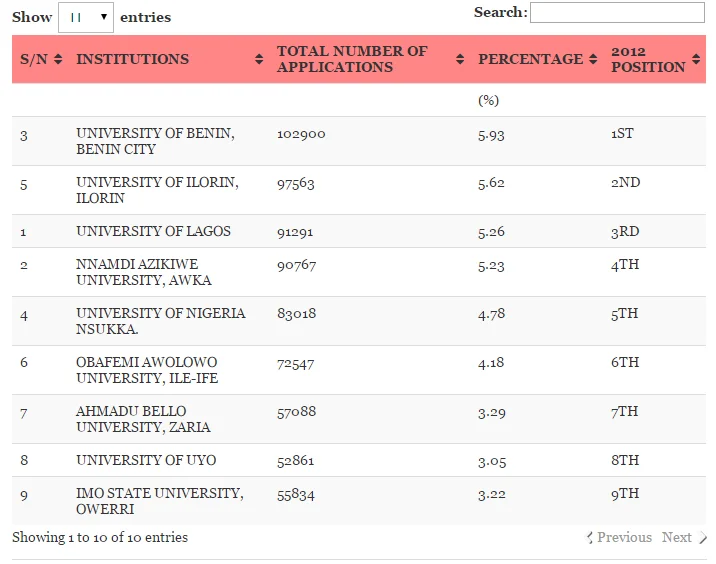Click the S/N column header text
Image resolution: width=716 pixels, height=564 pixels.
pos(34,59)
